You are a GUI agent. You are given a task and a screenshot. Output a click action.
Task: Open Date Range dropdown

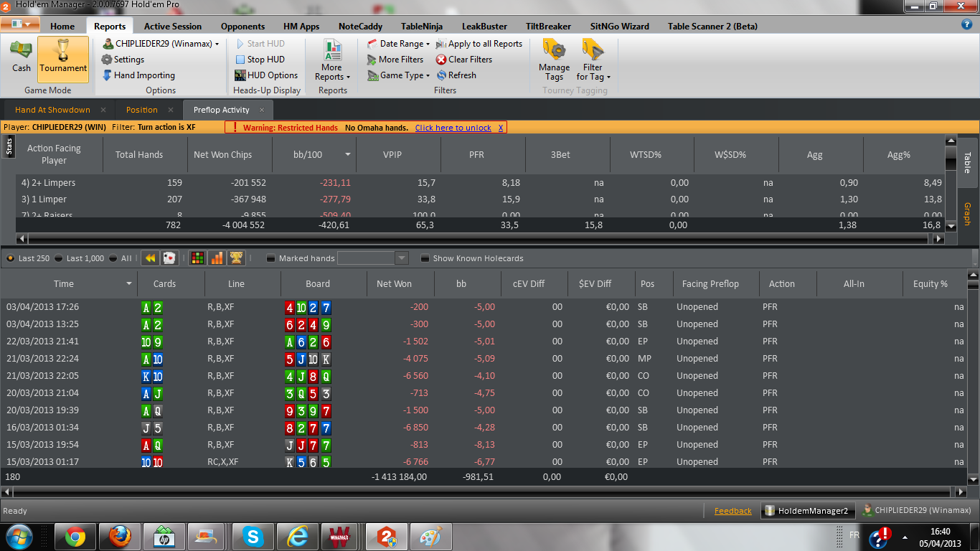[x=399, y=44]
